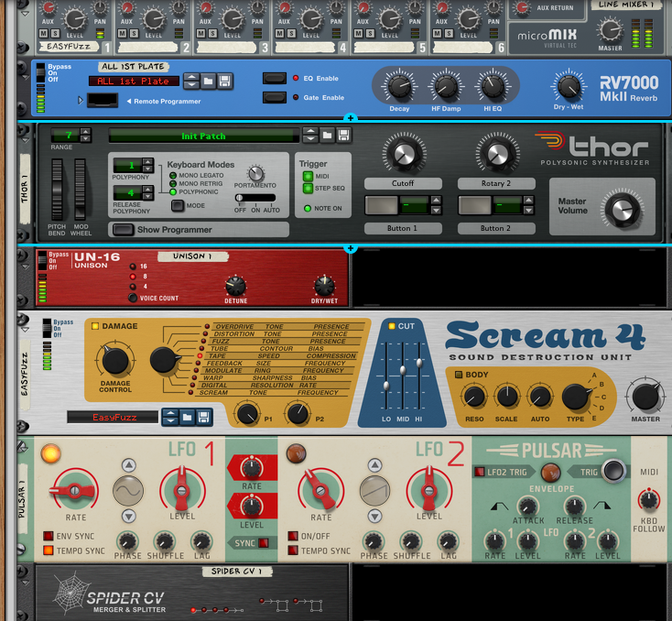The width and height of the screenshot is (672, 621).
Task: Click UN-16 Detune knob
Action: coord(235,286)
